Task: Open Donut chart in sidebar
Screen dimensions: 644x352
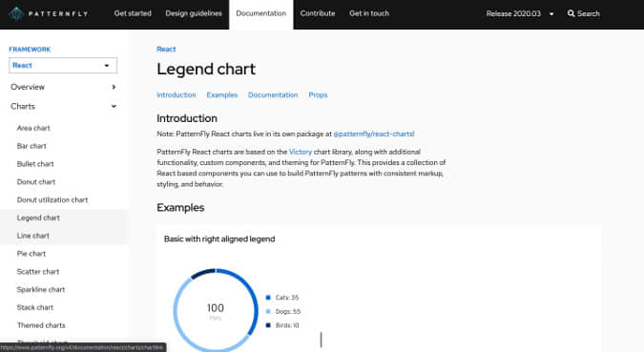Action: (36, 182)
